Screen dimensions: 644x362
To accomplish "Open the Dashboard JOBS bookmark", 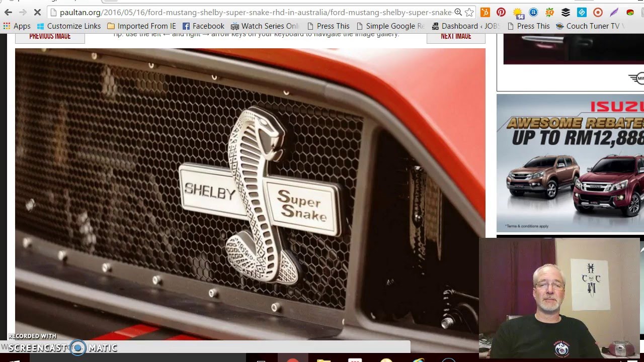I will pos(465,26).
